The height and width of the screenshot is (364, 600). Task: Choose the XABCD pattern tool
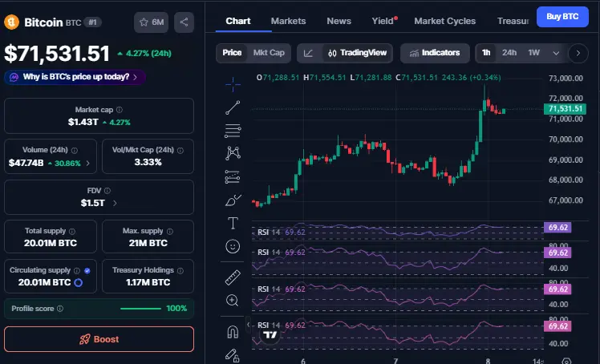pyautogui.click(x=233, y=153)
